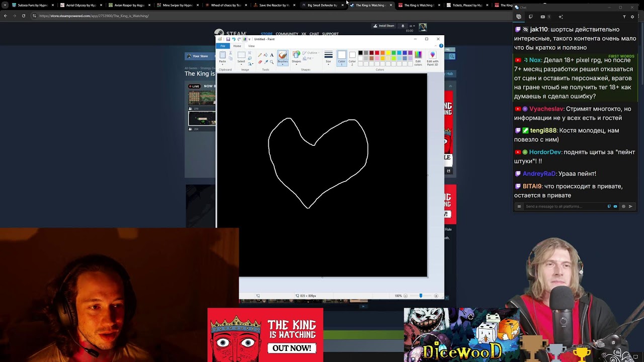The width and height of the screenshot is (644, 362).
Task: Click the Copy icon in Clipboard group
Action: pos(230,58)
